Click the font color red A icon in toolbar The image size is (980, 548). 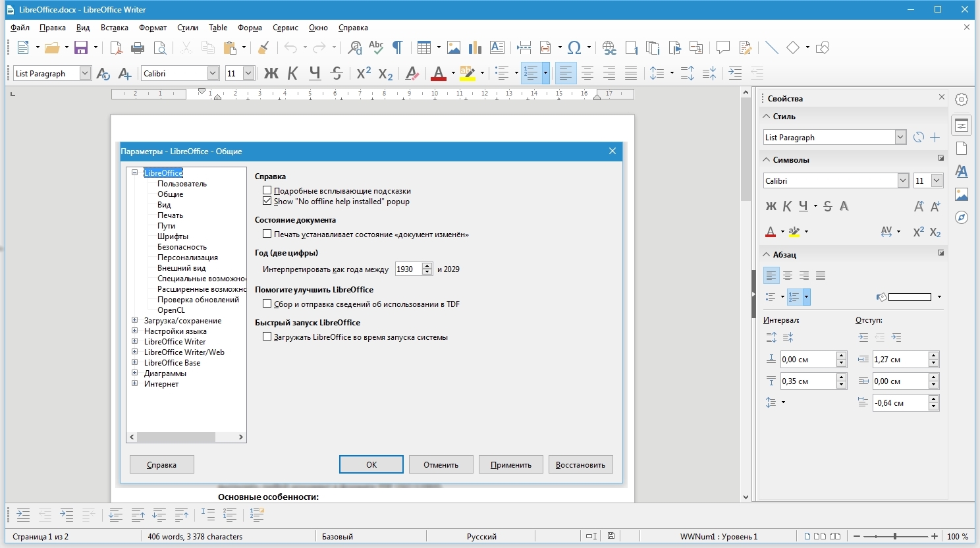click(x=439, y=73)
